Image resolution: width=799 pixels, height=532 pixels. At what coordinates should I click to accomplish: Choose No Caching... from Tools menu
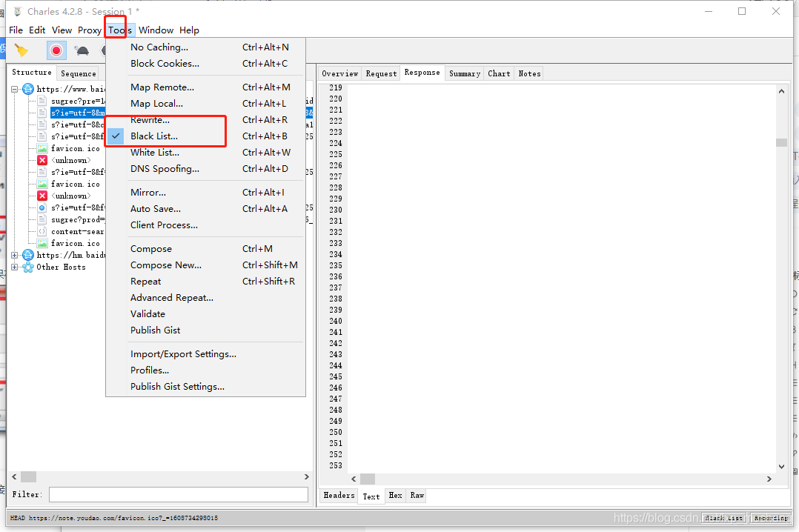(x=205, y=47)
